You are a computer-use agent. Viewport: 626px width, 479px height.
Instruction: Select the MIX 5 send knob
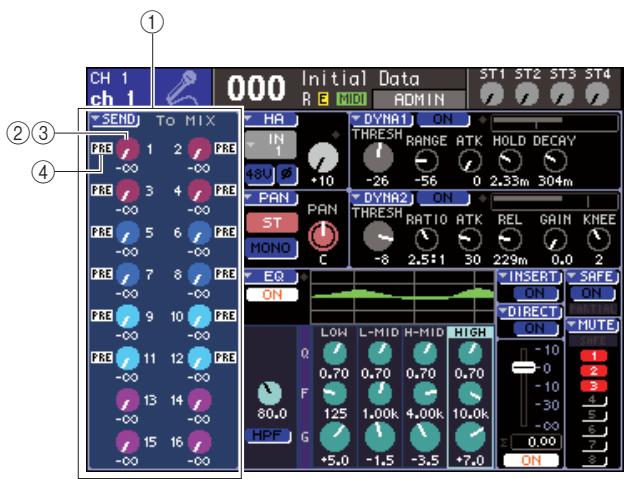click(x=128, y=233)
